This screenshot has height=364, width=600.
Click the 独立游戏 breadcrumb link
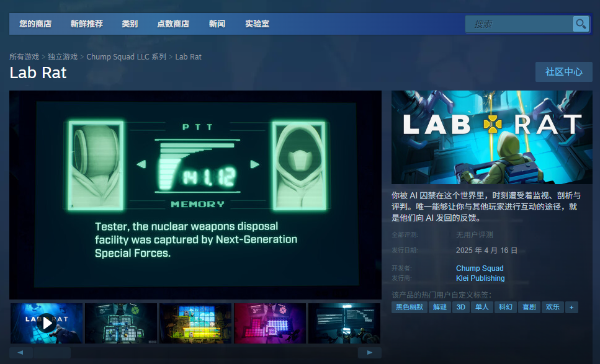(63, 57)
